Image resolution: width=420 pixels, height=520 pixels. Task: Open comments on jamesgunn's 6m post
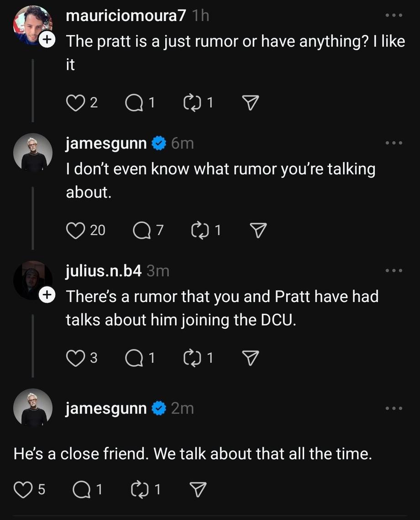[141, 230]
